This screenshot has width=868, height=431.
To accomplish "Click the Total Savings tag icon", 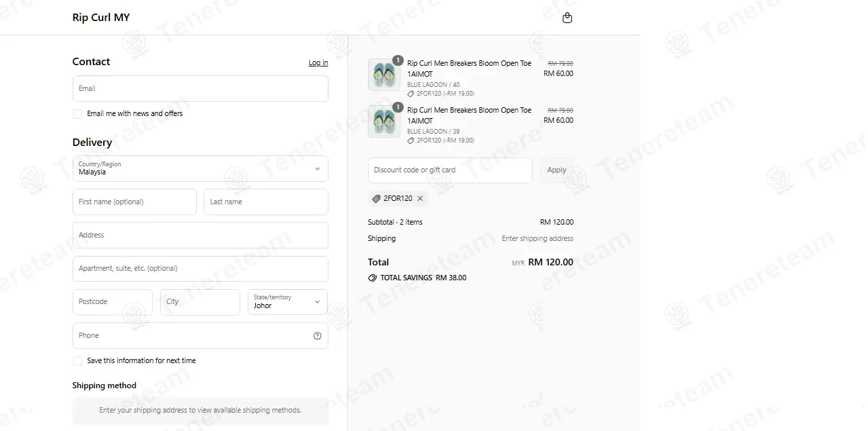I will [372, 278].
